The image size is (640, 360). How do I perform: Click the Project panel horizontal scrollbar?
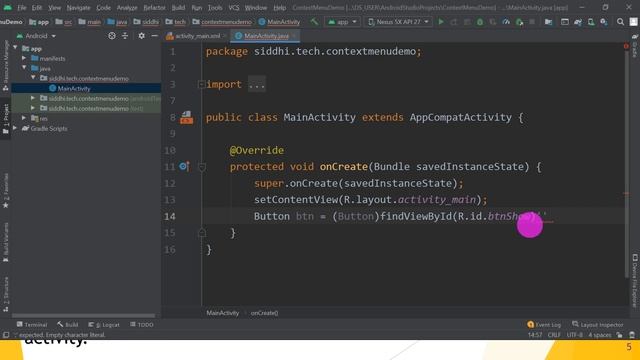83,316
